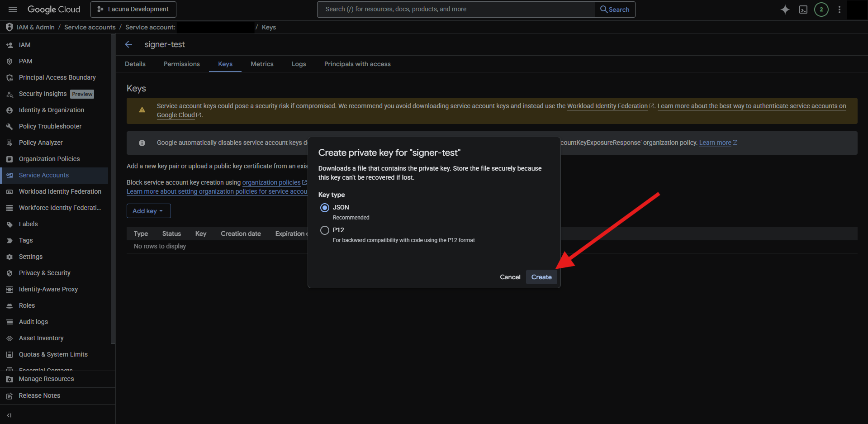Open Roles from the sidebar
Viewport: 868px width, 424px height.
tap(27, 305)
